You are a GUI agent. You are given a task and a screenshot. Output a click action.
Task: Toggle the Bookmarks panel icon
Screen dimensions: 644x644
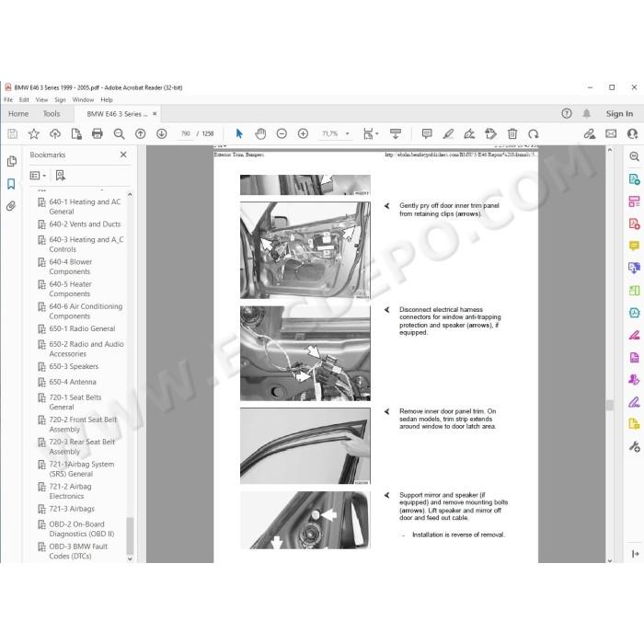click(11, 184)
